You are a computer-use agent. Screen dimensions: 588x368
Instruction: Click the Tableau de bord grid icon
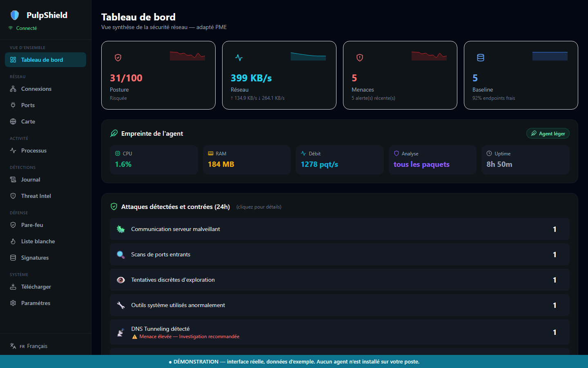point(13,60)
